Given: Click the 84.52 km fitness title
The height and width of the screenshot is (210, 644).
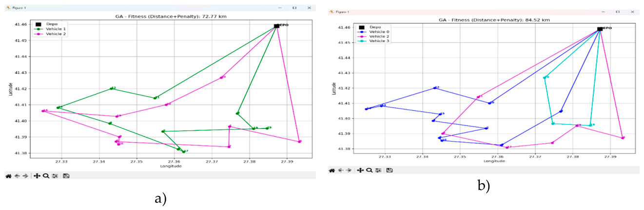Looking at the screenshot, I should [x=494, y=20].
